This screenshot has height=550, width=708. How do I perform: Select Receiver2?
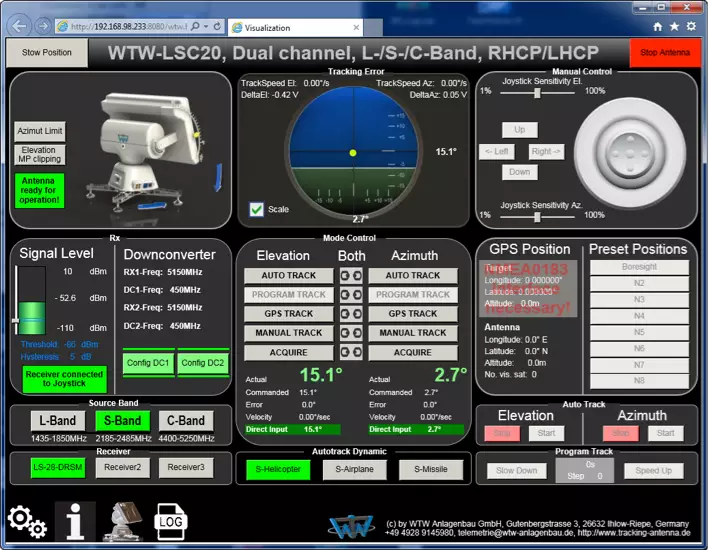coord(122,467)
